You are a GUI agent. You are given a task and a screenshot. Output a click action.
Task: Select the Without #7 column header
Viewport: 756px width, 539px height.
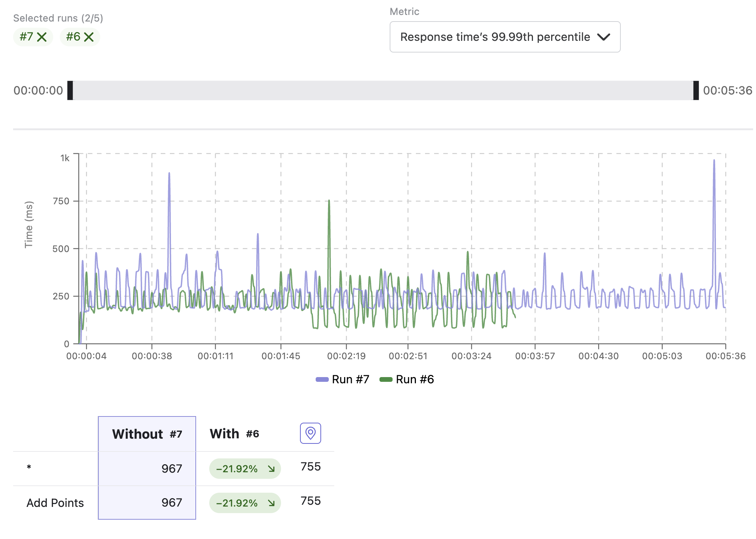pos(147,434)
